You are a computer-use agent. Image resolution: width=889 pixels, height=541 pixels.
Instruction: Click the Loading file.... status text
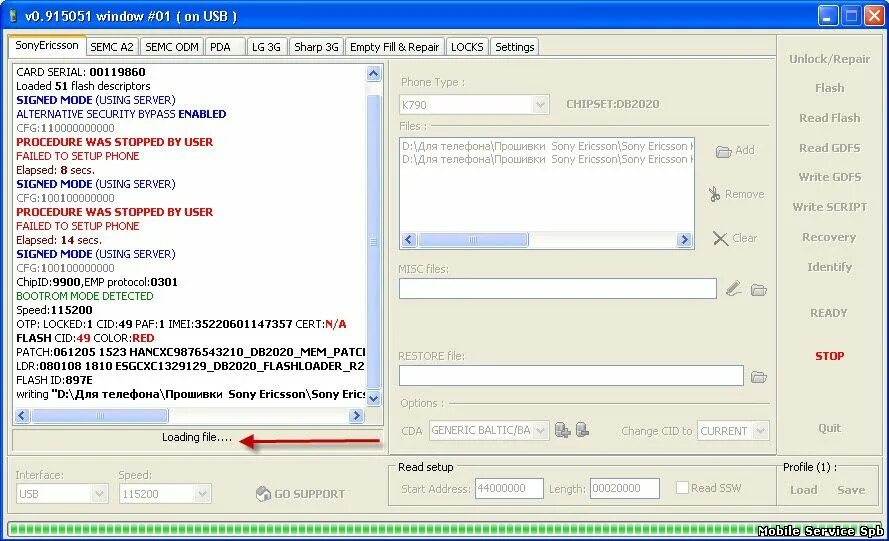point(197,437)
